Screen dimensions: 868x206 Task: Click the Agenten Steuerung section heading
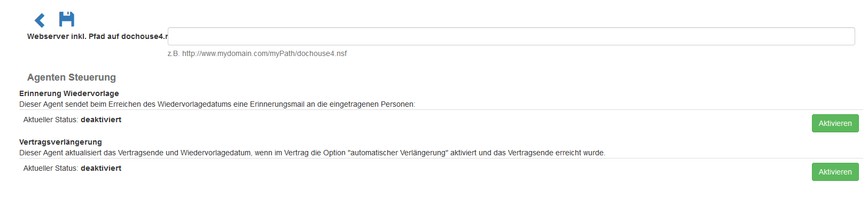pyautogui.click(x=72, y=77)
